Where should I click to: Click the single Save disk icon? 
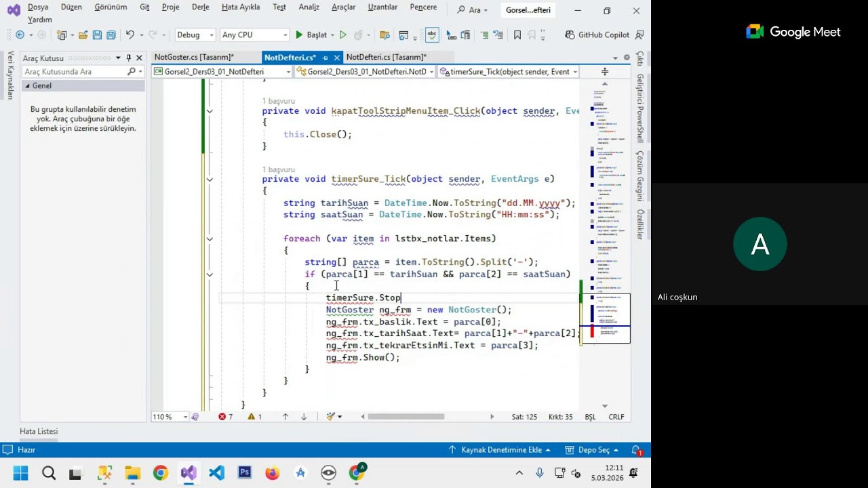[97, 35]
